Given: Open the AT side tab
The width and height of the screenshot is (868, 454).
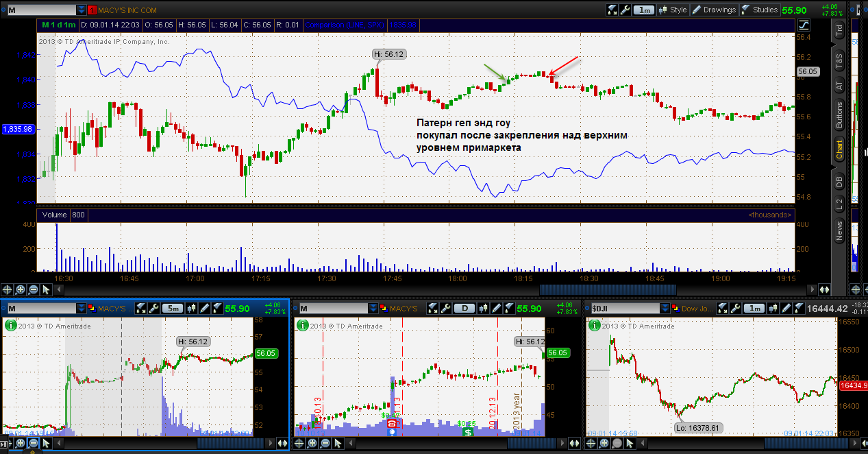Looking at the screenshot, I should coord(839,86).
